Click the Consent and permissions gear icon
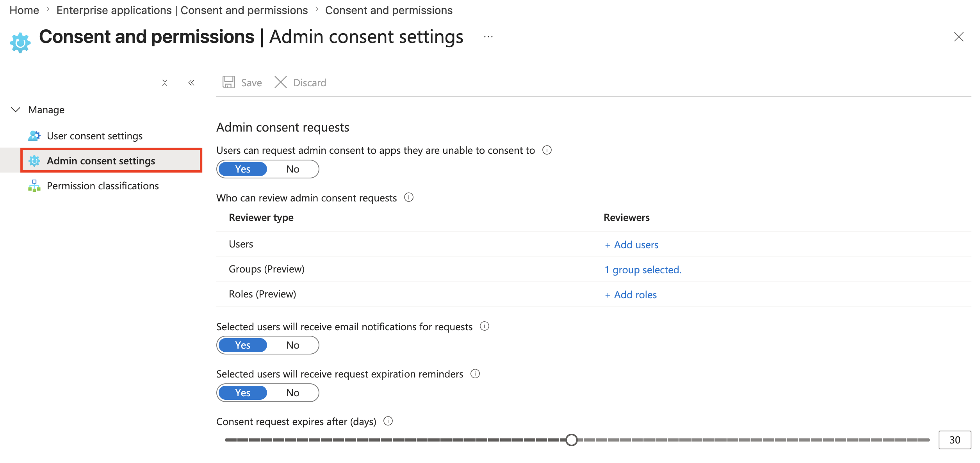The image size is (980, 463). (x=20, y=43)
